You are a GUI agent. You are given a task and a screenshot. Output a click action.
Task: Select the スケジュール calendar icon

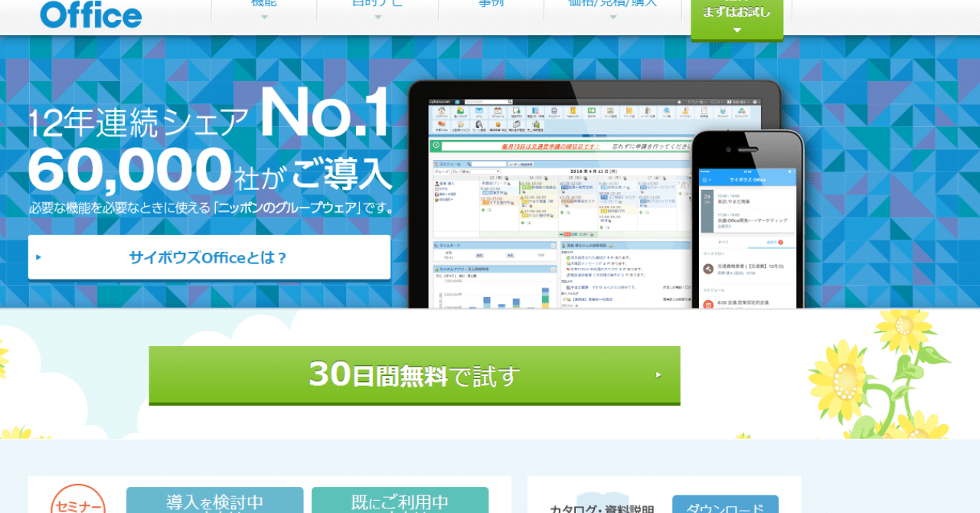497,112
